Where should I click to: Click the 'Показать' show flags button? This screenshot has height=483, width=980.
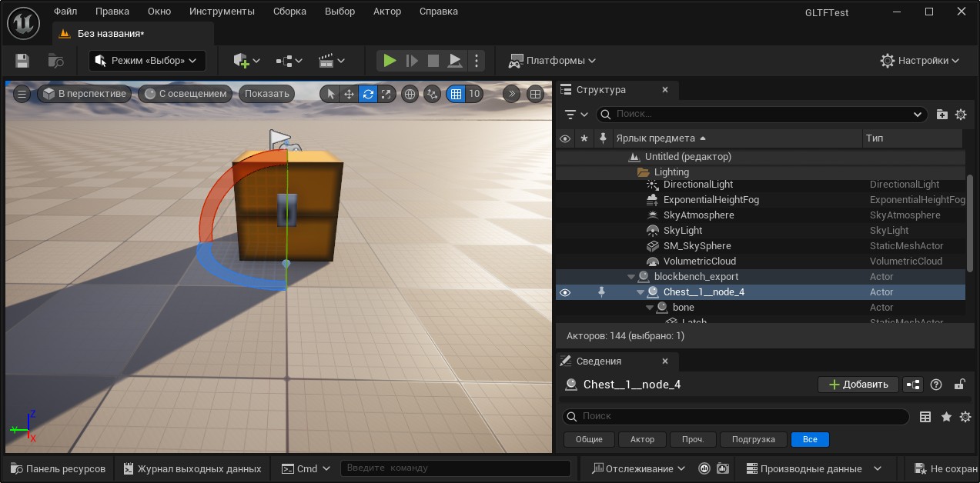point(267,94)
